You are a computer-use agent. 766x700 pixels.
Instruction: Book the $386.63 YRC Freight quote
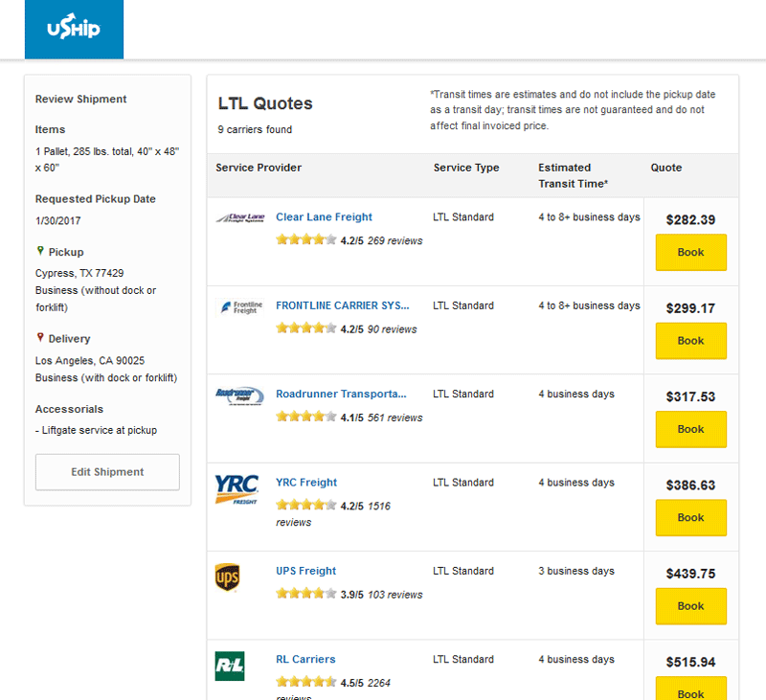click(690, 518)
